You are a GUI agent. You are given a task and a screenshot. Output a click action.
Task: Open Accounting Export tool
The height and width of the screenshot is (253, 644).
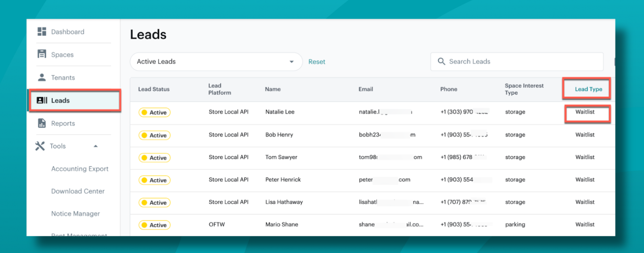80,169
